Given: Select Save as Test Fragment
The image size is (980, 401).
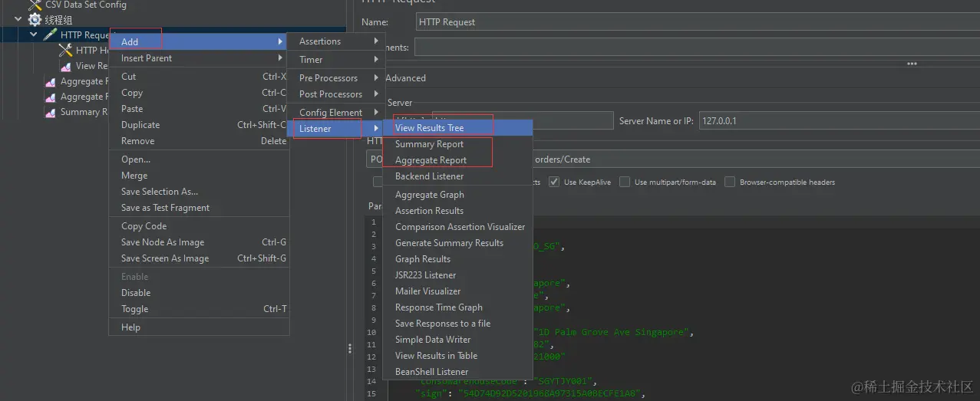Looking at the screenshot, I should pyautogui.click(x=198, y=208).
